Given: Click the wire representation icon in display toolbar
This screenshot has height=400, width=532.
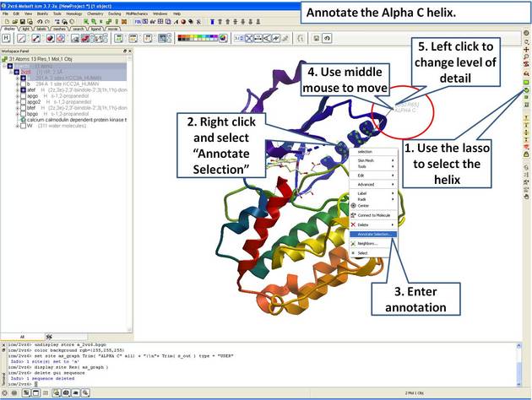Looking at the screenshot, I should pyautogui.click(x=23, y=38).
